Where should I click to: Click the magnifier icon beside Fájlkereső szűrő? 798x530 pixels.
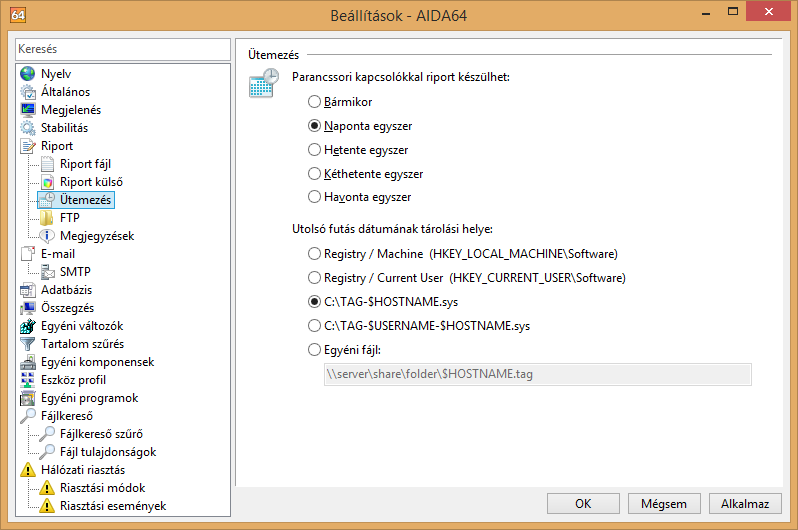pyautogui.click(x=47, y=434)
